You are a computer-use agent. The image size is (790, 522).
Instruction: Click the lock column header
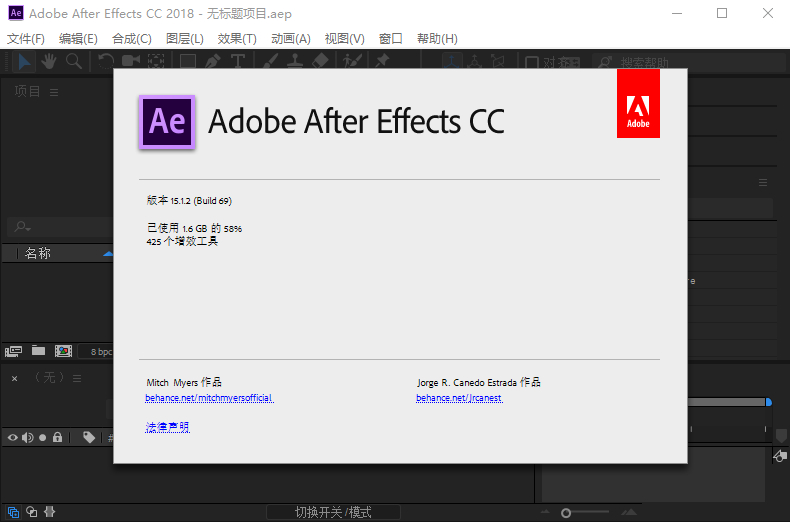57,437
